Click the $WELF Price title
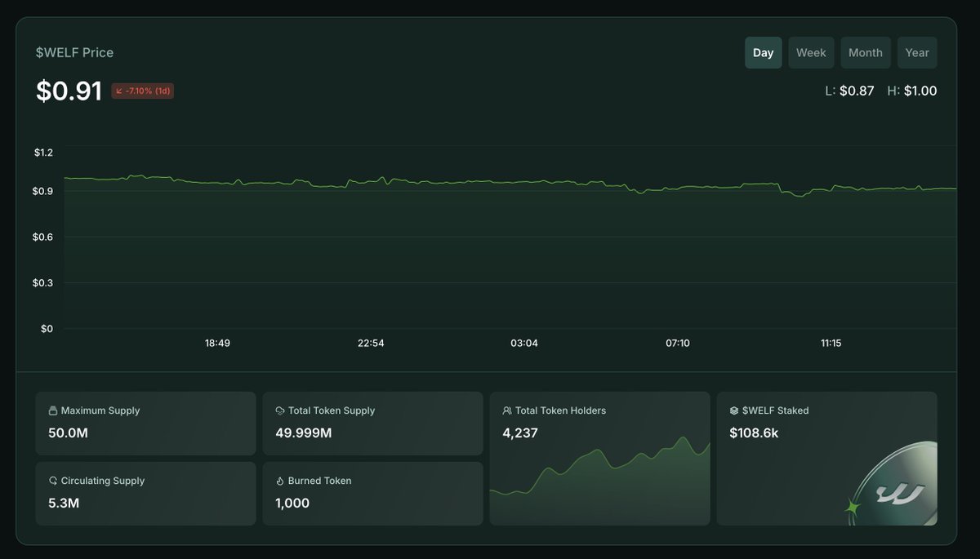980x559 pixels. [x=74, y=51]
